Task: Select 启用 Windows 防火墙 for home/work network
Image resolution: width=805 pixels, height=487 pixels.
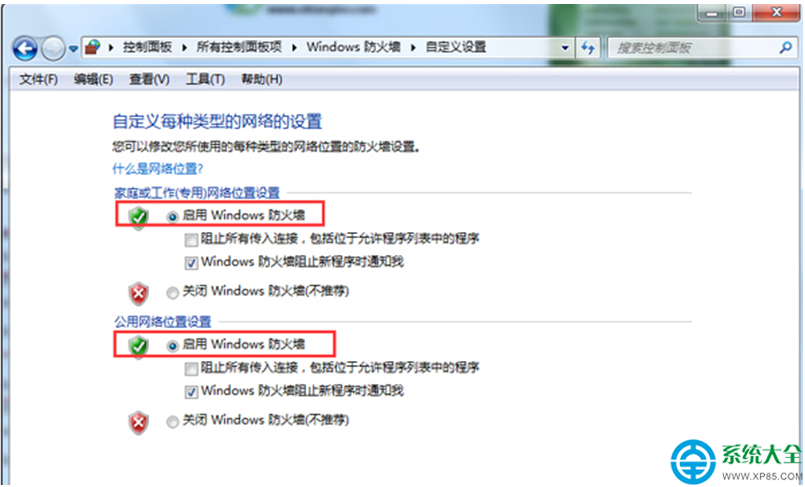Action: [x=172, y=217]
